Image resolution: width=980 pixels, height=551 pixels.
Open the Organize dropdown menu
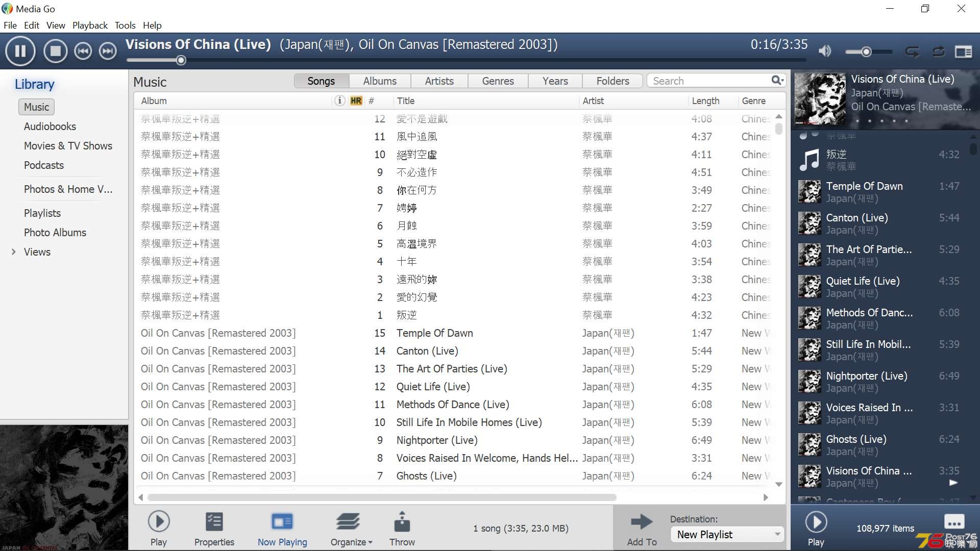[x=351, y=529]
